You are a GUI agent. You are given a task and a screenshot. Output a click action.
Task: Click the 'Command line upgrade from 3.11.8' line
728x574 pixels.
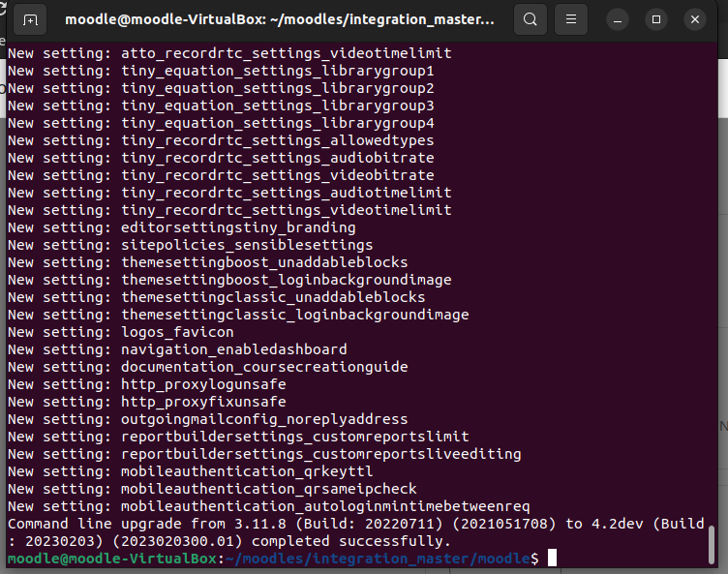point(356,524)
